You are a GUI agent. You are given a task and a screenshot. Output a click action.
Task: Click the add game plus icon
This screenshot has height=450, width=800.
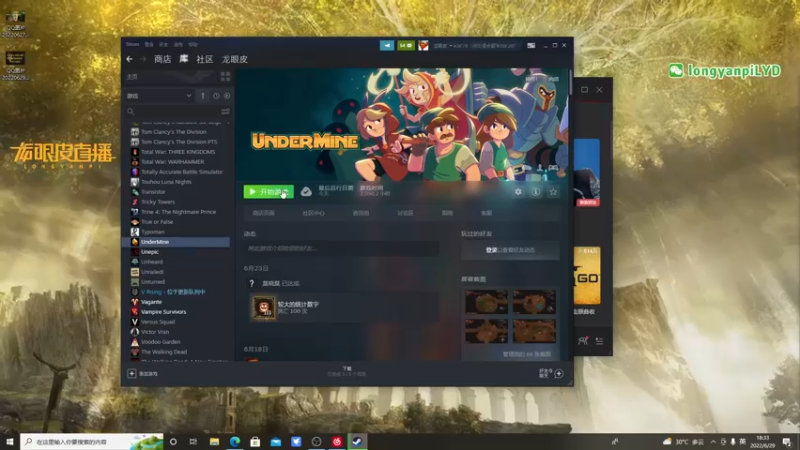tap(132, 373)
